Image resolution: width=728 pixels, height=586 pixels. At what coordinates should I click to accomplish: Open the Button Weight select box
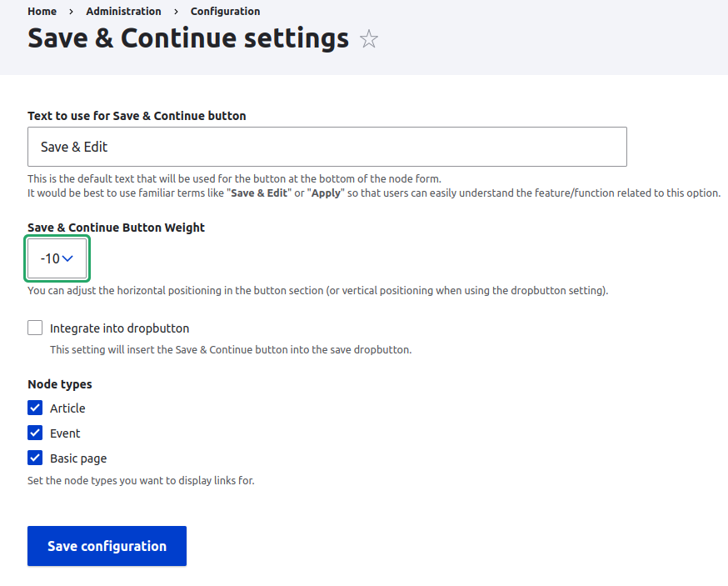click(57, 258)
